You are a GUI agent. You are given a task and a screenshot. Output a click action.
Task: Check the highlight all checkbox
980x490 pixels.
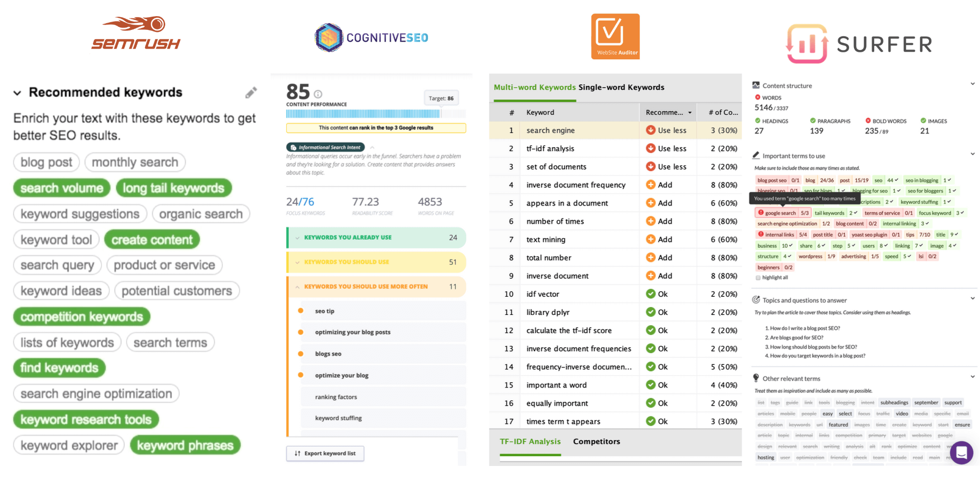point(758,278)
